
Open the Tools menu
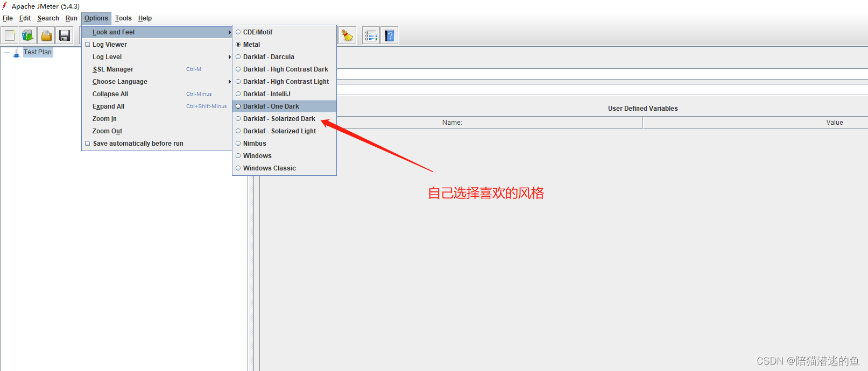pos(123,18)
